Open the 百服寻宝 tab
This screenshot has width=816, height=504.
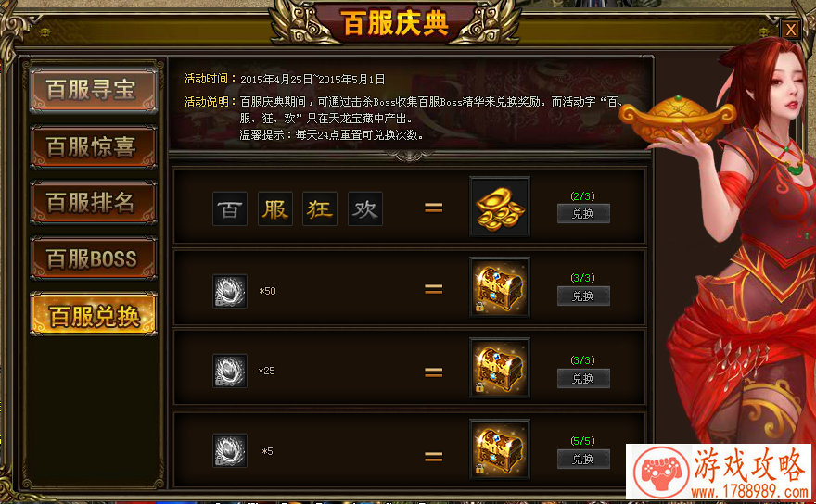(x=93, y=90)
